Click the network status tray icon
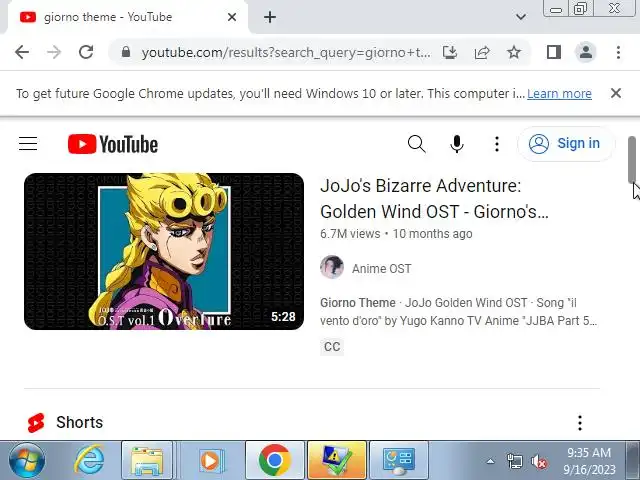This screenshot has width=640, height=480. pyautogui.click(x=514, y=462)
